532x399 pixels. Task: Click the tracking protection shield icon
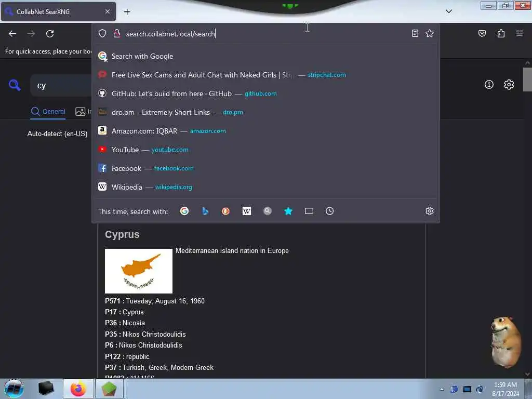pos(102,33)
